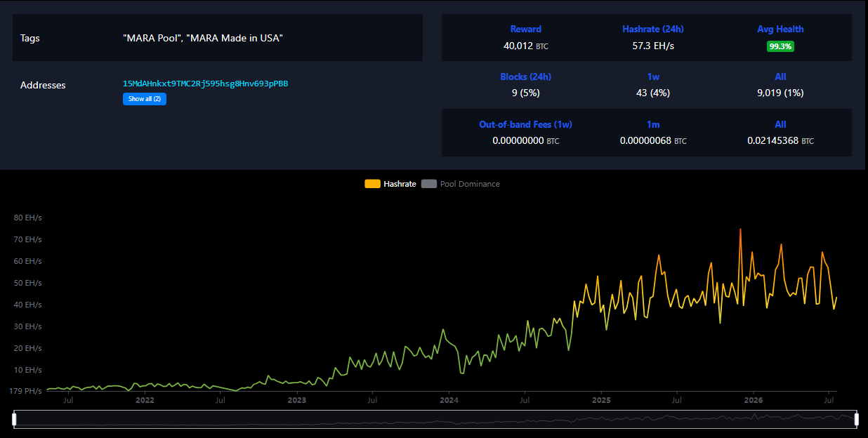Click the Avg Health header
The width and height of the screenshot is (868, 438).
tap(780, 29)
